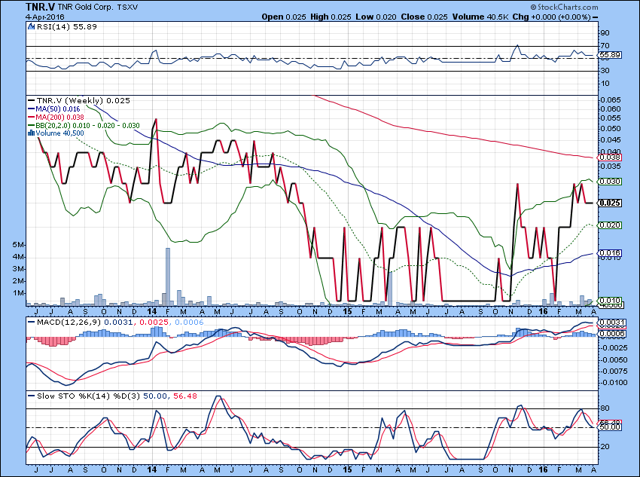Click the 0.038 MA(200) price tag
640x477 pixels.
pyautogui.click(x=610, y=158)
